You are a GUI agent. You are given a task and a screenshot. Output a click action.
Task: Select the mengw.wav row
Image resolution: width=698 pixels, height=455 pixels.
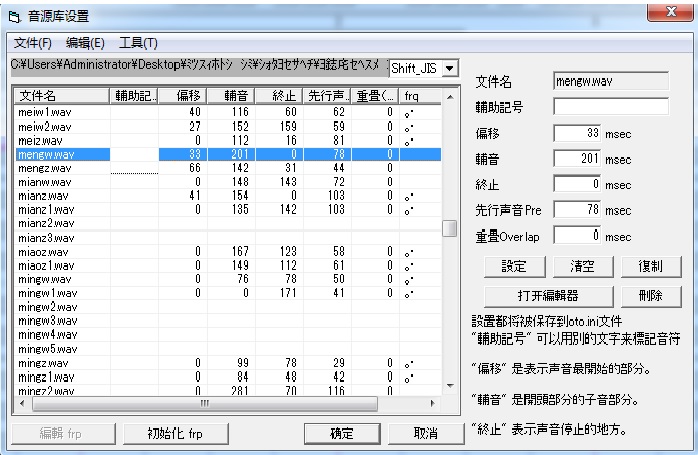tap(228, 154)
